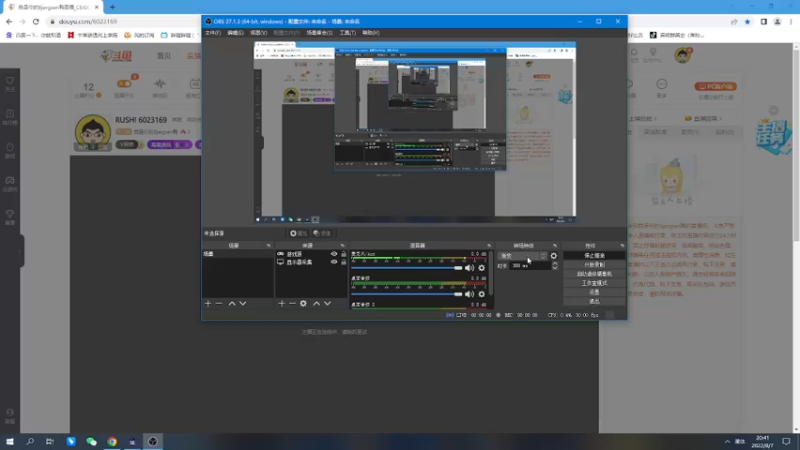Adjust the Mic/Aux volume slider
This screenshot has height=450, width=800.
[407, 268]
